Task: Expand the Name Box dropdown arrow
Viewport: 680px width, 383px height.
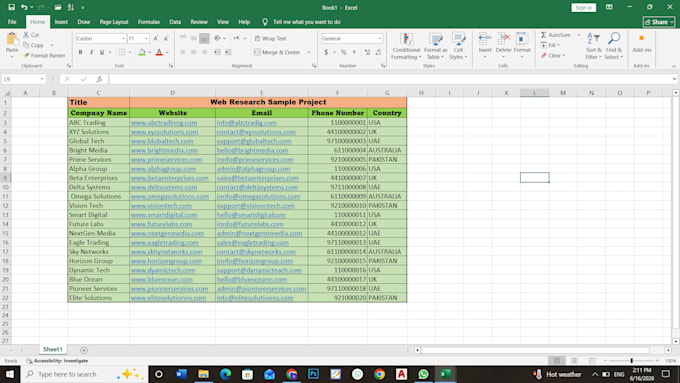Action: tap(42, 79)
